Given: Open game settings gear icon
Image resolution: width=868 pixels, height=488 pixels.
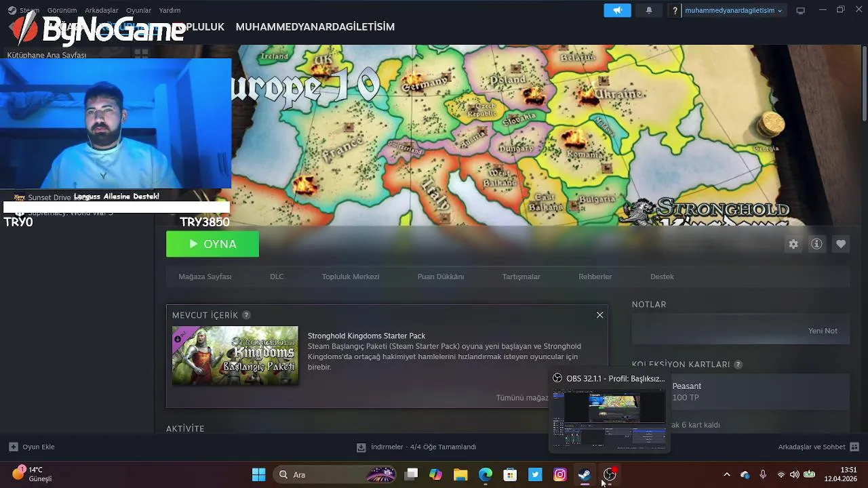Looking at the screenshot, I should [x=793, y=244].
